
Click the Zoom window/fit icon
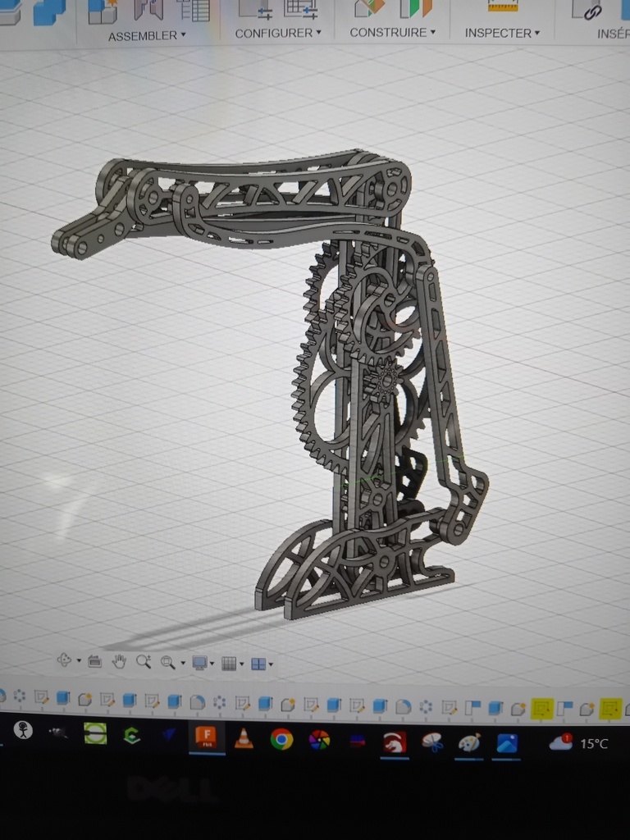tap(167, 663)
